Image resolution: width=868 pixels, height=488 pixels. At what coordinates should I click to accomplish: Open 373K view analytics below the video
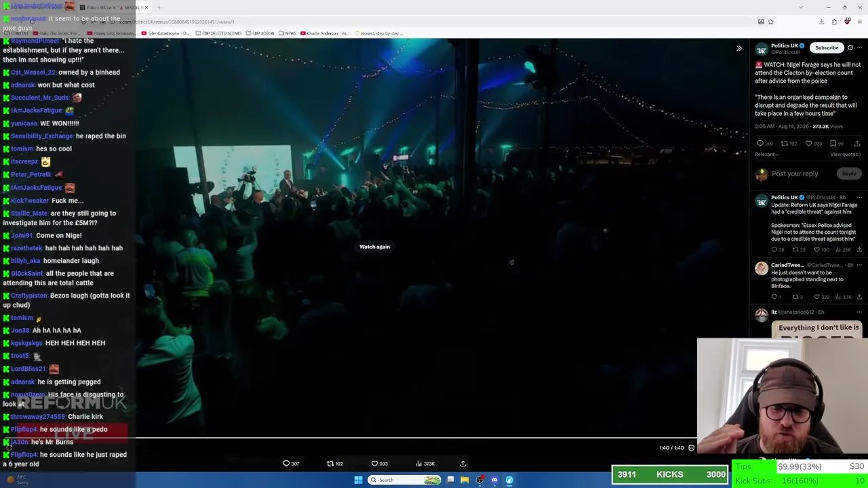click(x=425, y=464)
